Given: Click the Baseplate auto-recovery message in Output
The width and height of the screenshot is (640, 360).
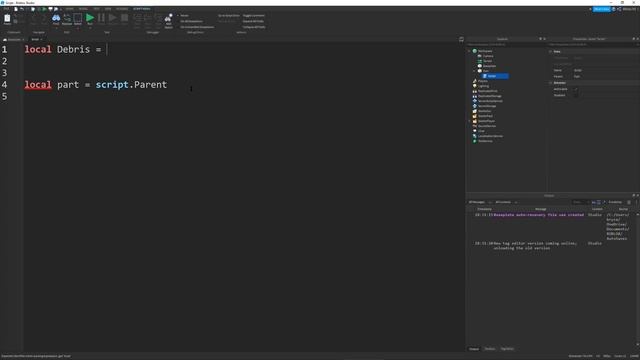Looking at the screenshot, I should pyautogui.click(x=538, y=215).
